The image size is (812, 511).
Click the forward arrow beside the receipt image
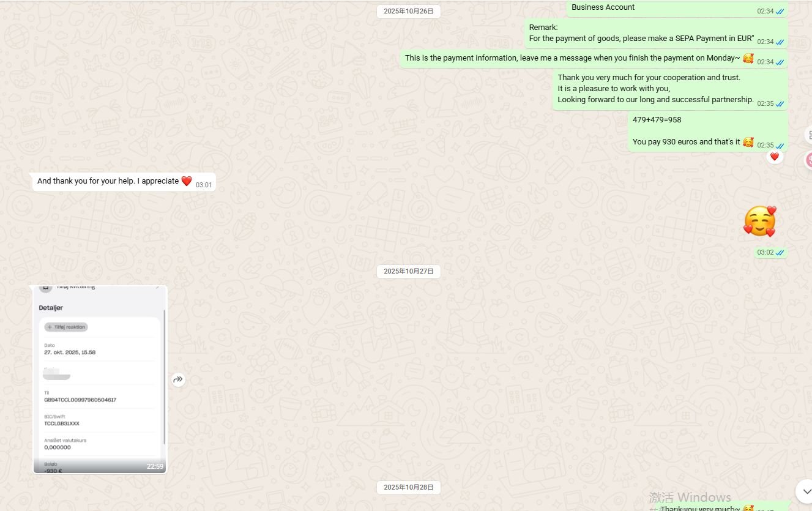tap(178, 379)
